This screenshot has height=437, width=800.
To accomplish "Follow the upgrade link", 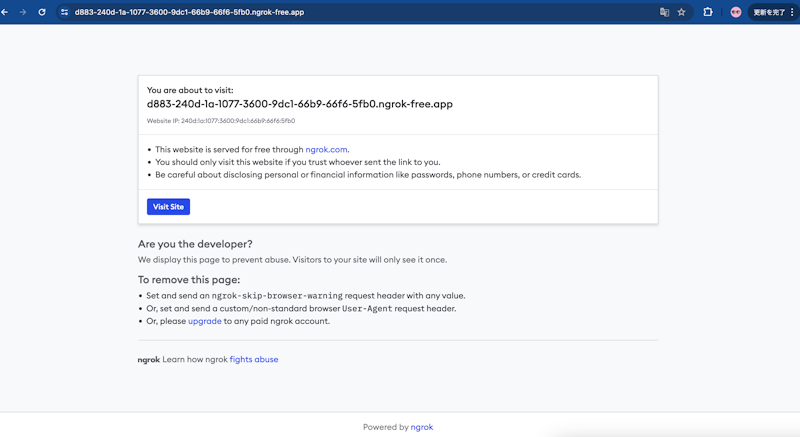I will tap(205, 321).
